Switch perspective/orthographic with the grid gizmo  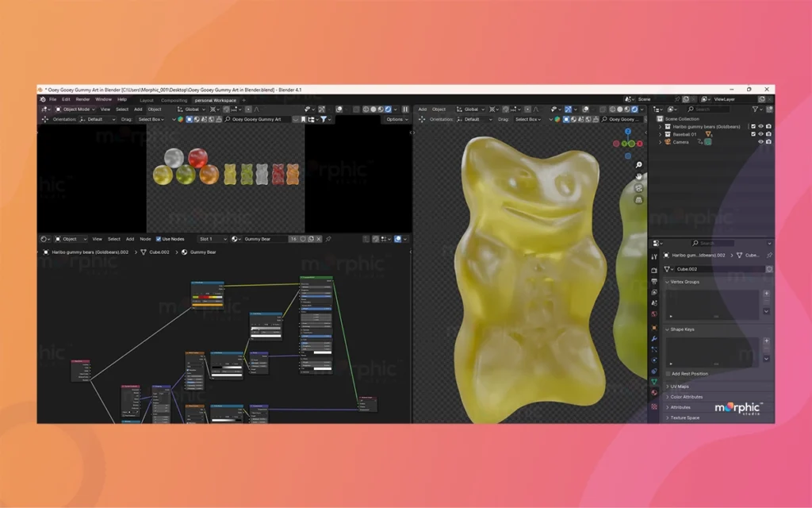[639, 200]
